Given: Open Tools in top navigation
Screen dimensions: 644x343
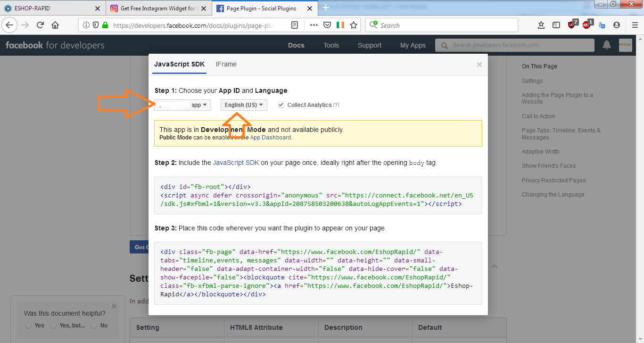Looking at the screenshot, I should coord(331,45).
